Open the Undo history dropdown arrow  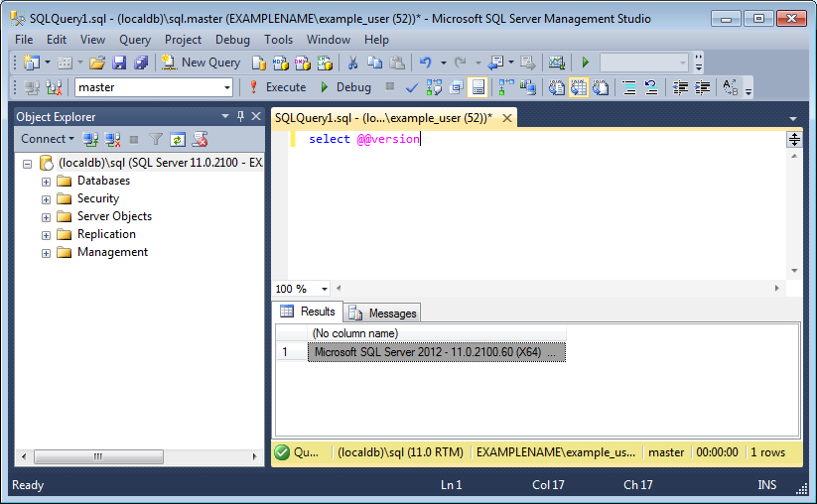[444, 63]
